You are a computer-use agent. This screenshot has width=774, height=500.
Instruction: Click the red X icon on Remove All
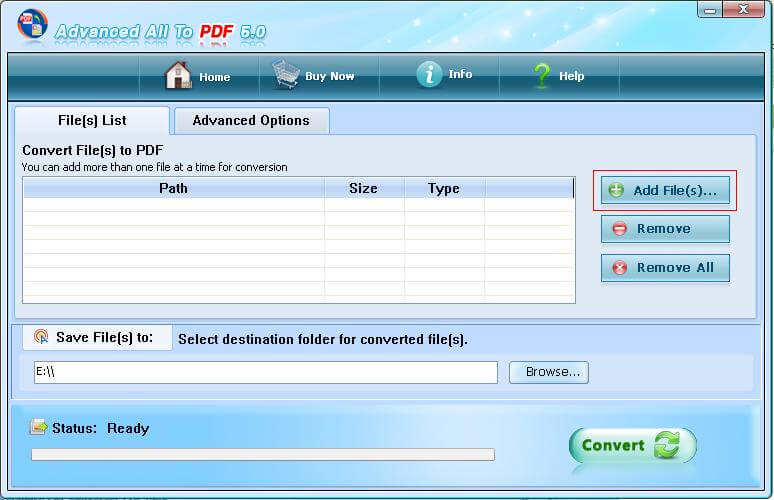point(619,268)
